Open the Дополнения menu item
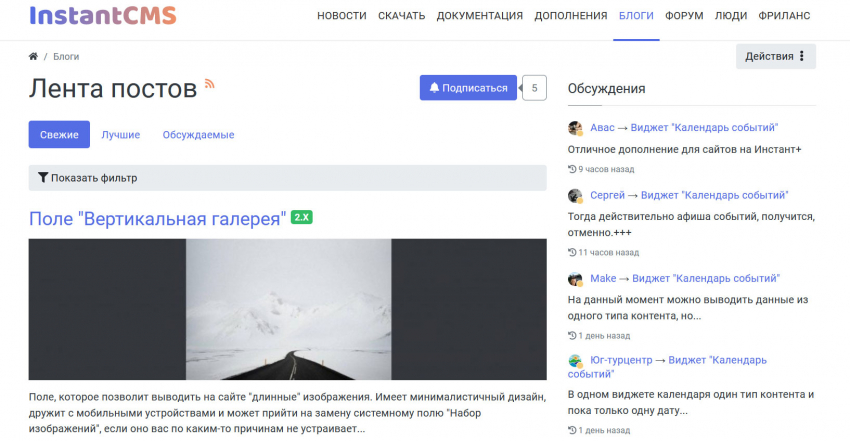850x441 pixels. [x=571, y=16]
